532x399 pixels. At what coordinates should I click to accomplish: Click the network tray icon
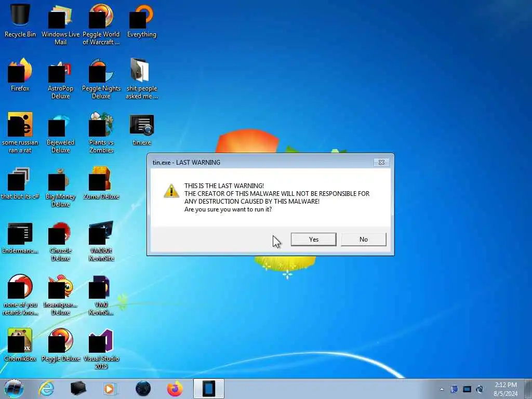(467, 389)
